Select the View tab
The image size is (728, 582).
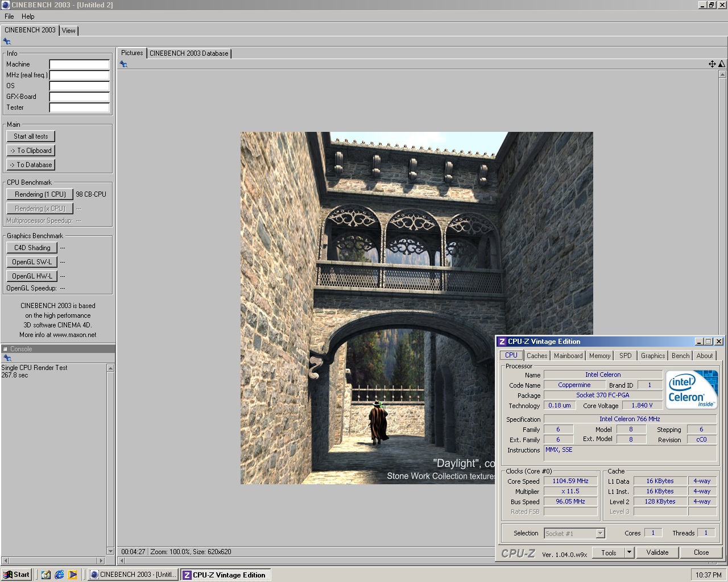(69, 31)
